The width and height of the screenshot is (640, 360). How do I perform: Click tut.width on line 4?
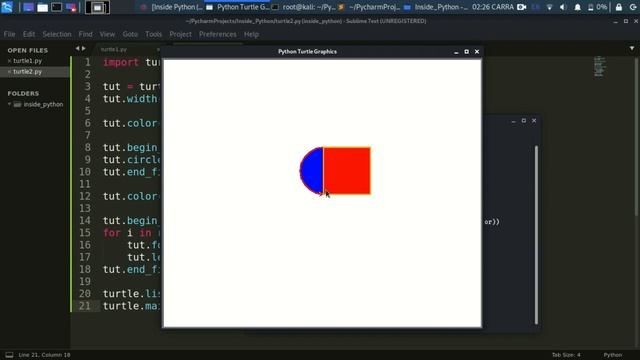130,99
